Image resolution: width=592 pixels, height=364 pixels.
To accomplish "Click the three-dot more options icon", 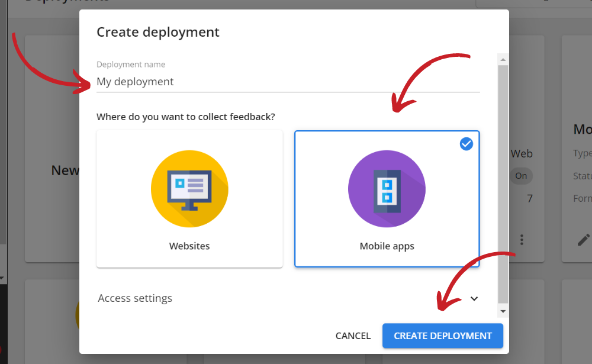I will (x=522, y=240).
